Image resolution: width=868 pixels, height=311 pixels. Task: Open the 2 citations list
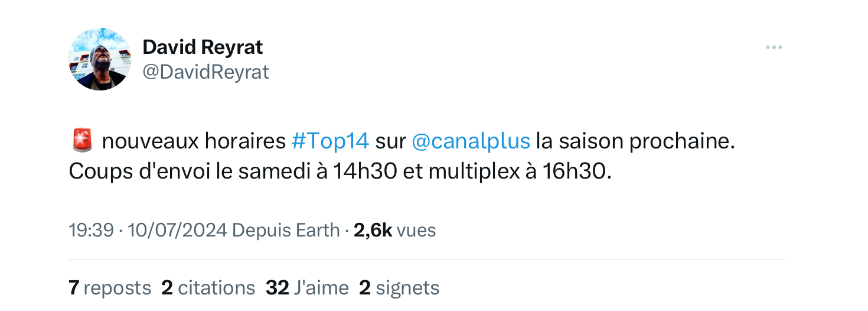208,288
